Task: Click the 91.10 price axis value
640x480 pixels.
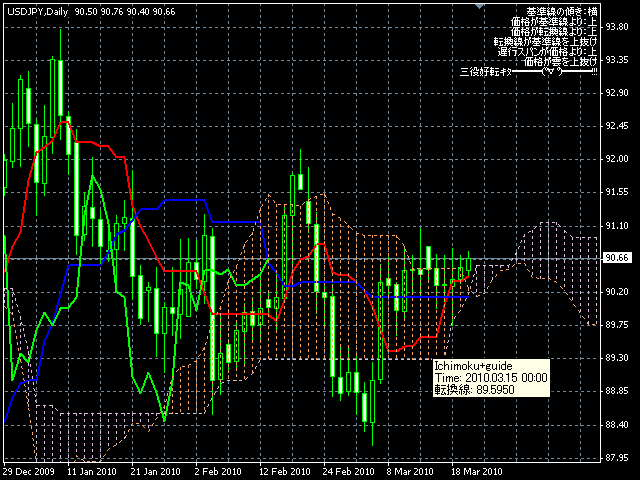Action: (x=617, y=226)
